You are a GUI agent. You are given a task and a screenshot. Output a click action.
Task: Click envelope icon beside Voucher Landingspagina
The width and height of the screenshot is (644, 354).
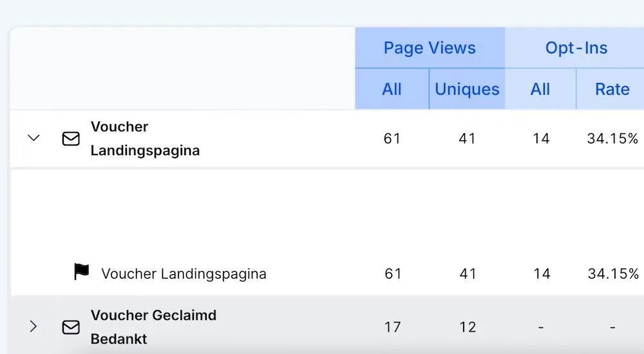(71, 139)
